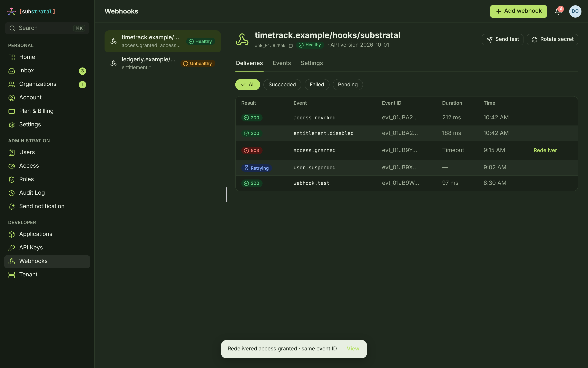Switch to the webhook Settings tab
This screenshot has width=588, height=368.
point(312,63)
